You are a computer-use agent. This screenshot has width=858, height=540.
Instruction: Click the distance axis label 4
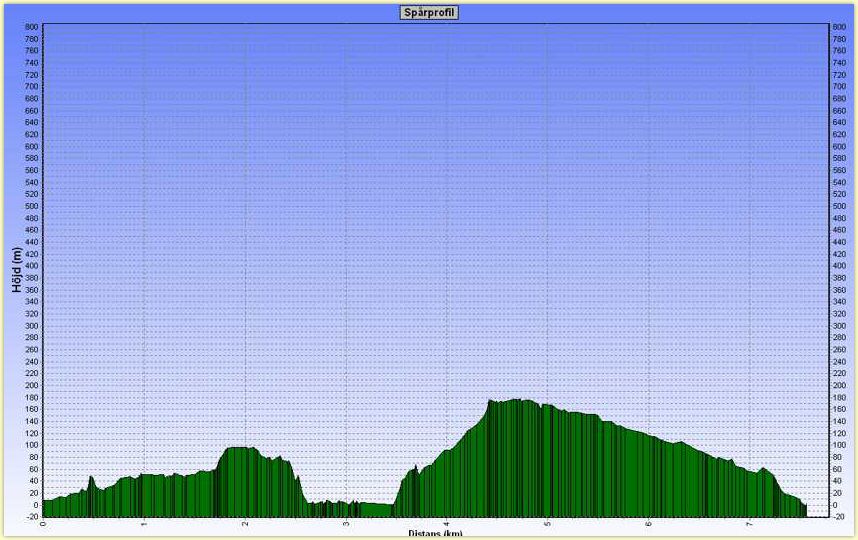(447, 524)
